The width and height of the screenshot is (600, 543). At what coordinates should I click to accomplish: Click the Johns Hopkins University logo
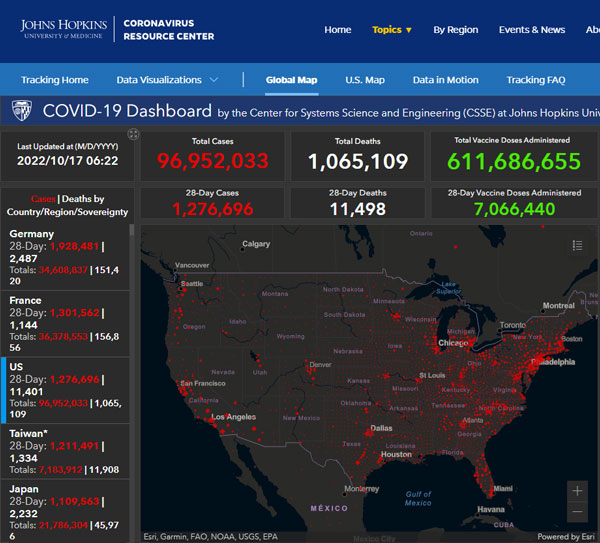click(x=65, y=29)
